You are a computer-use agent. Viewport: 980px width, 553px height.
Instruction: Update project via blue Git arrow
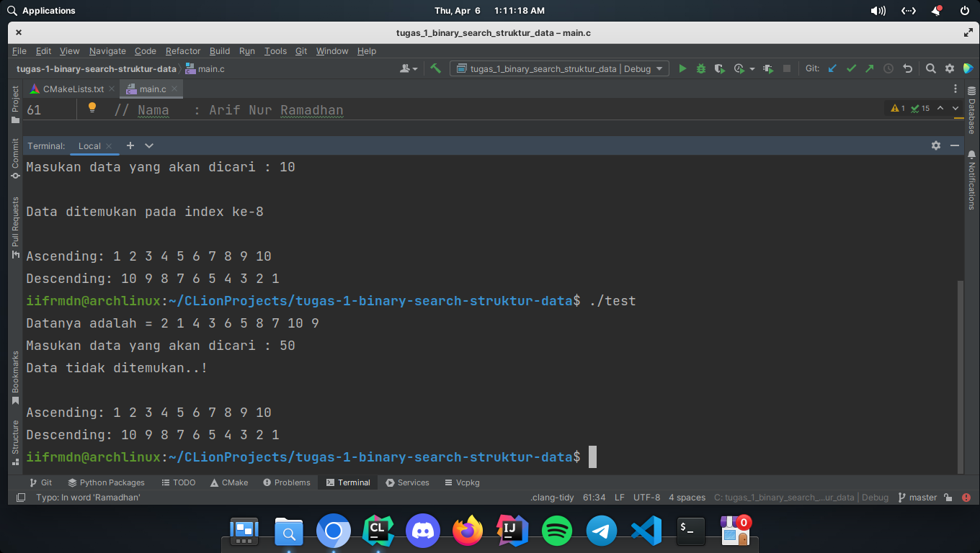pyautogui.click(x=832, y=68)
